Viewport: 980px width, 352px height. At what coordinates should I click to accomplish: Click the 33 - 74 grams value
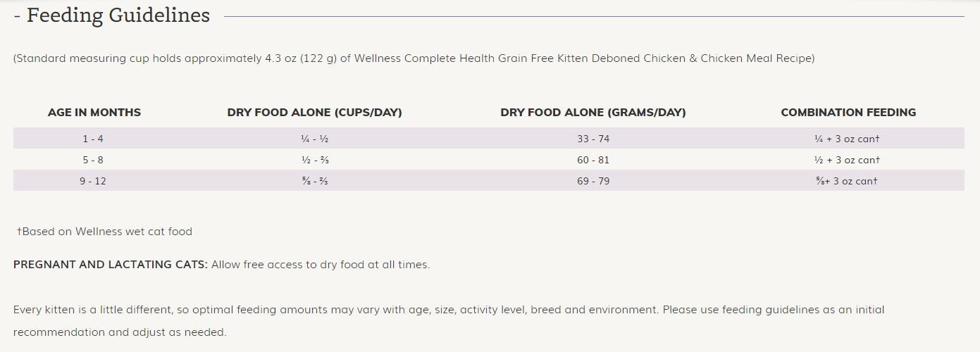pyautogui.click(x=593, y=139)
